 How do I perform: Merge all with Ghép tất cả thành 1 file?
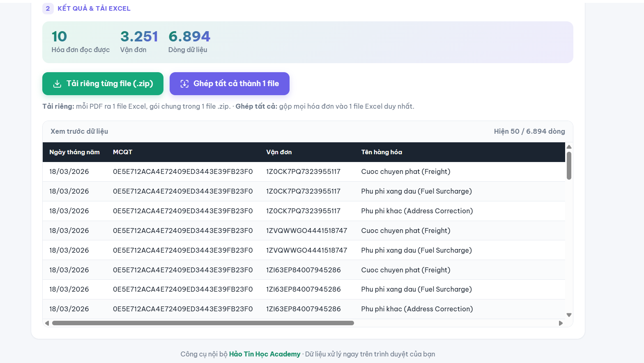pos(230,84)
